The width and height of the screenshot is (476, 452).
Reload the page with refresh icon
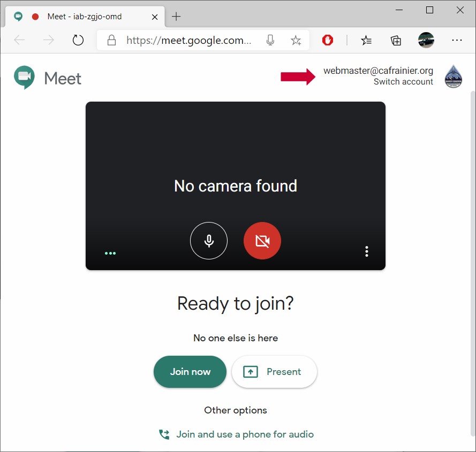tap(78, 40)
